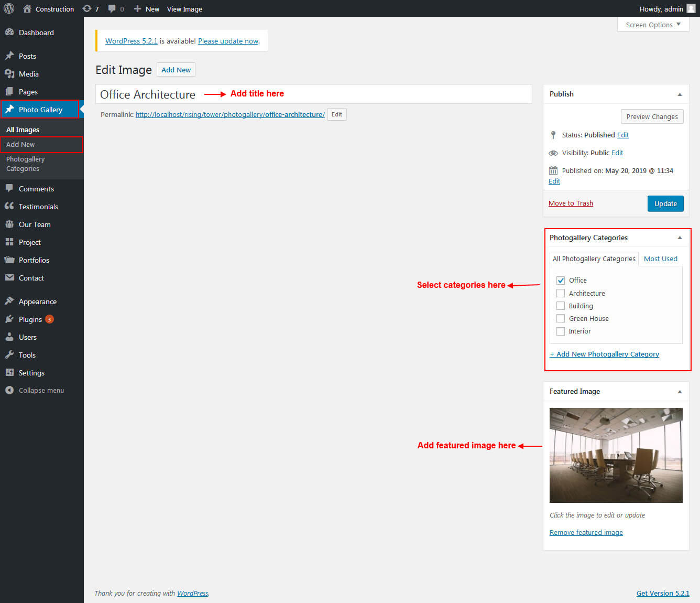Image resolution: width=700 pixels, height=603 pixels.
Task: Open the Media library icon in sidebar
Action: pyautogui.click(x=9, y=74)
